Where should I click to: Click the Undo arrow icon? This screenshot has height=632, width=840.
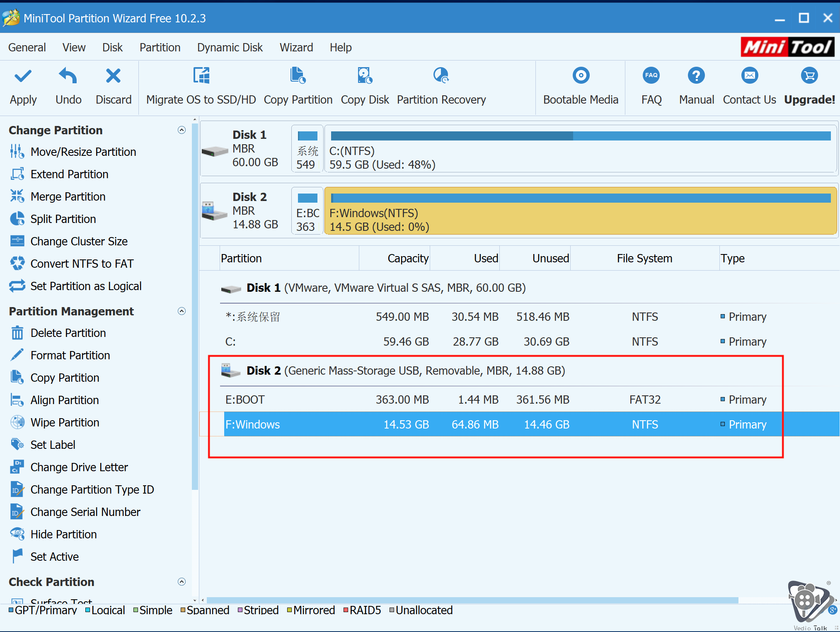(x=68, y=76)
